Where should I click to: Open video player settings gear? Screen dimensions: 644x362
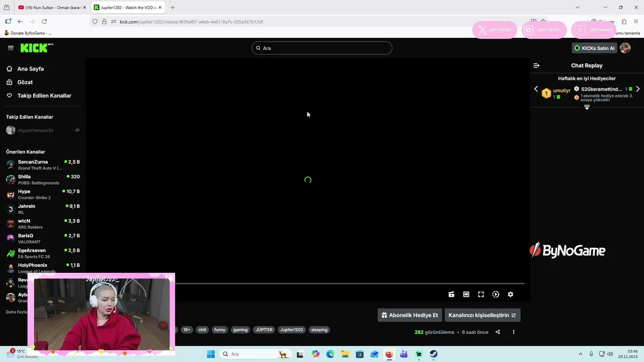tap(510, 295)
